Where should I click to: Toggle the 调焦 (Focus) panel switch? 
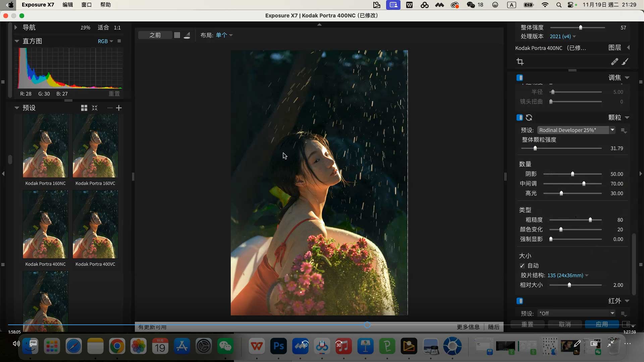[520, 78]
